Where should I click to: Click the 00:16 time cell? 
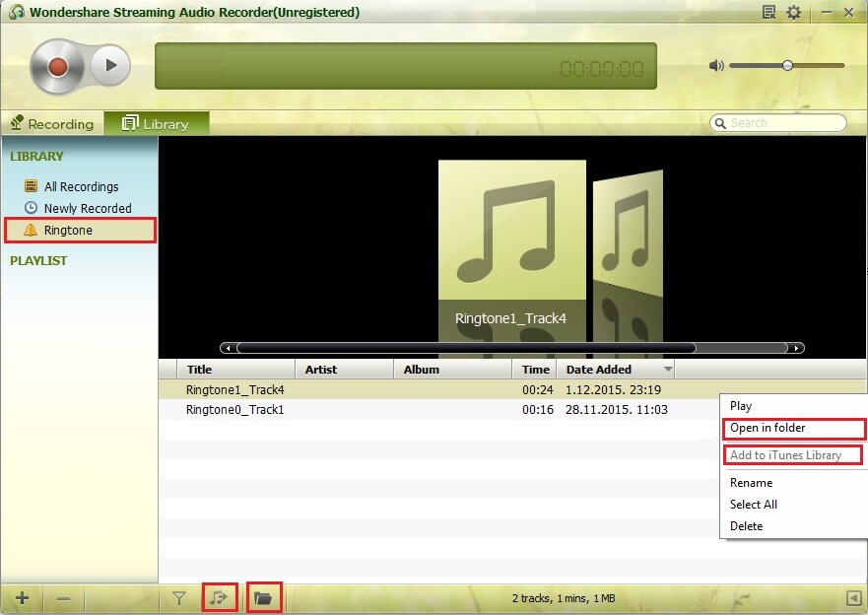click(x=538, y=410)
